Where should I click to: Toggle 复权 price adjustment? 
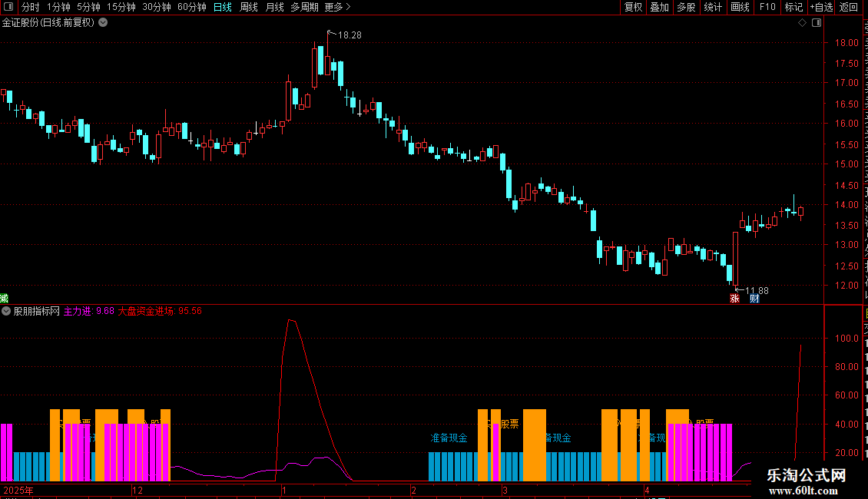coord(633,7)
